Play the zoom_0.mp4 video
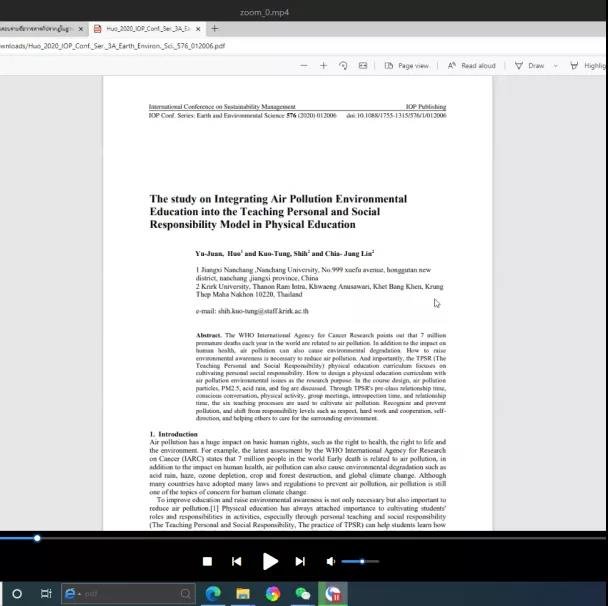 tap(270, 561)
